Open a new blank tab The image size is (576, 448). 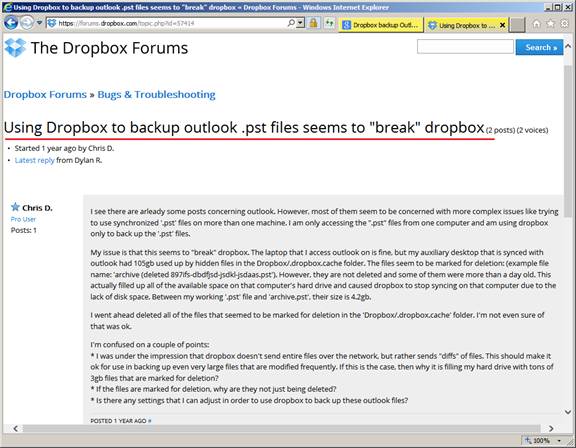coord(517,25)
